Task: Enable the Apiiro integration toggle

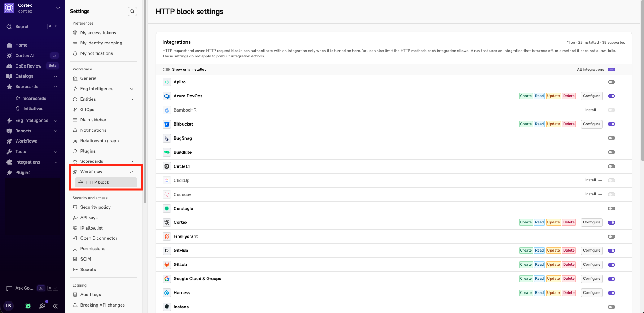Action: pyautogui.click(x=612, y=82)
